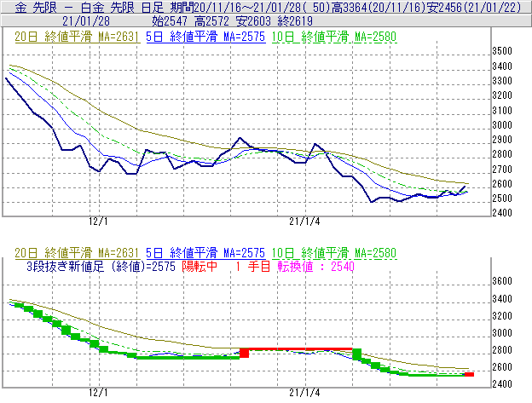Click the 21/1/4 date label under upper chart
532x403 pixels.
304,222
